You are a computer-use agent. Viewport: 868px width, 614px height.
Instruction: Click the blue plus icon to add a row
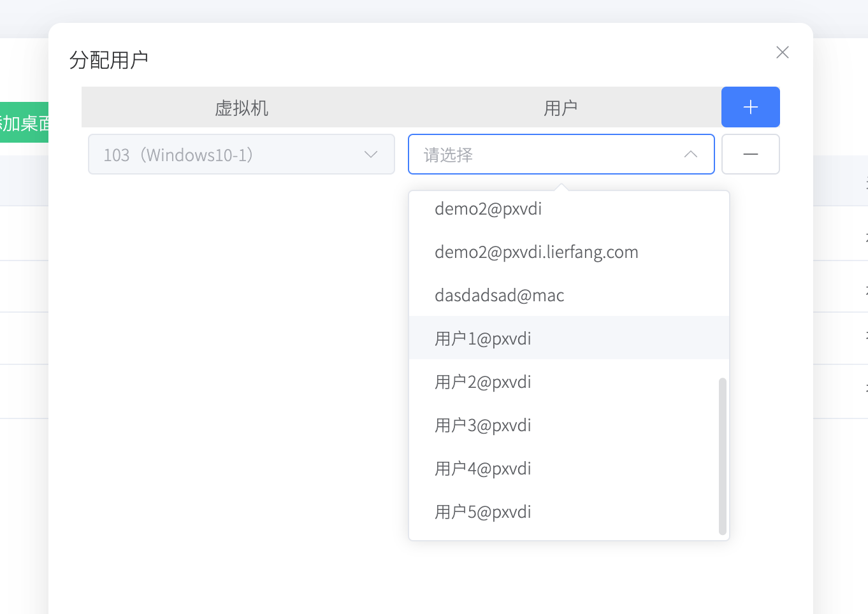[750, 107]
